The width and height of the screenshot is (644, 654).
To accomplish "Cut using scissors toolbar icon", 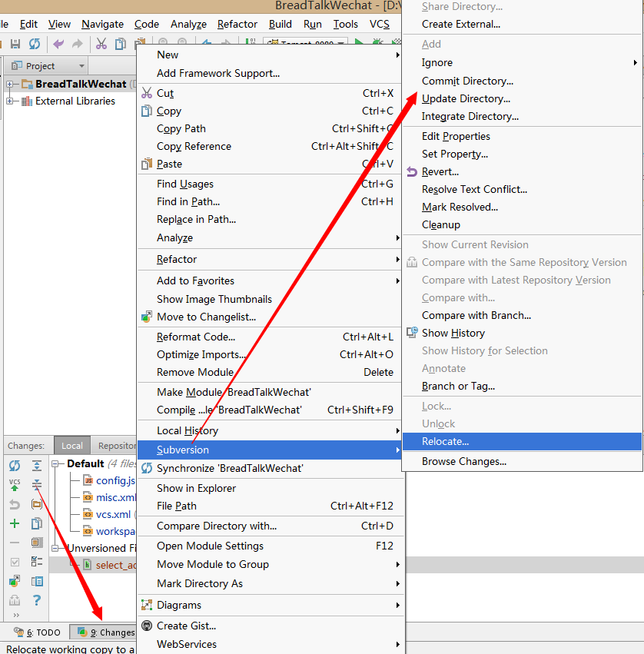I will click(x=101, y=44).
